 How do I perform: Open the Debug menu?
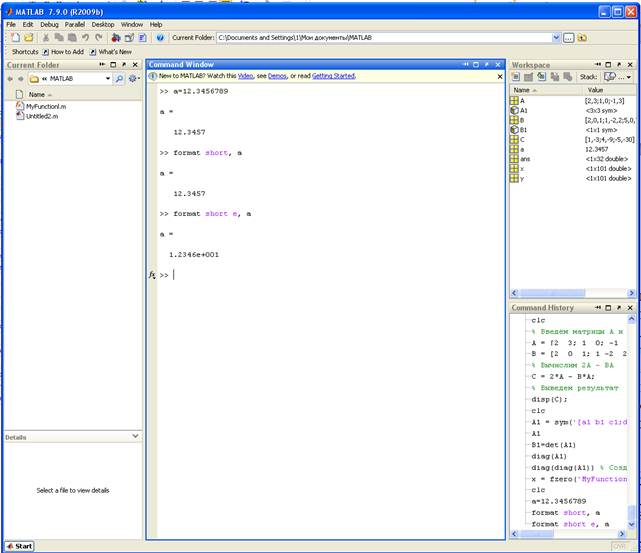point(49,25)
